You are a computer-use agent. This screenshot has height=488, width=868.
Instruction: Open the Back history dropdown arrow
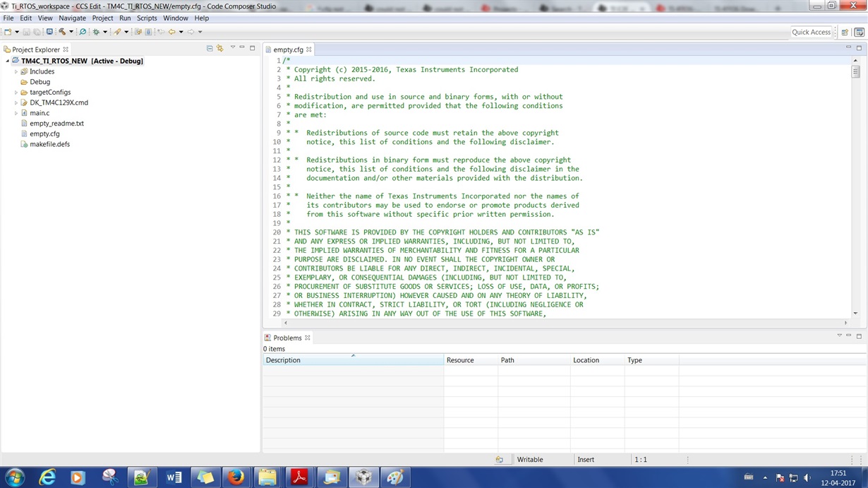coord(181,32)
